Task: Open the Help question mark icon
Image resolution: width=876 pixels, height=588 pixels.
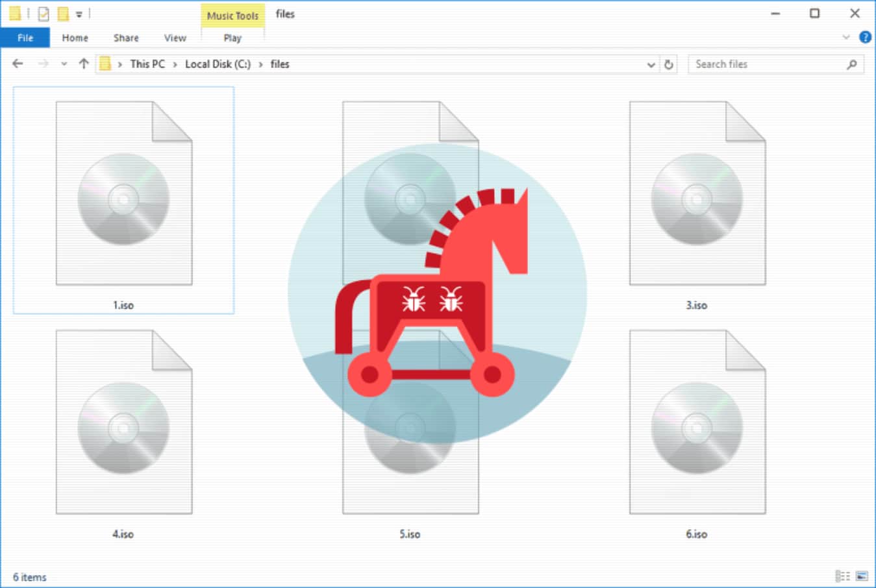Action: (865, 37)
